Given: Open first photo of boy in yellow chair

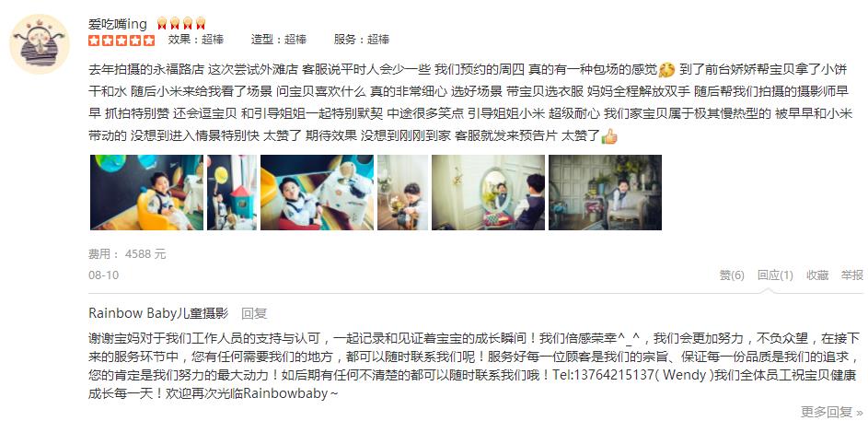Looking at the screenshot, I should [x=146, y=193].
